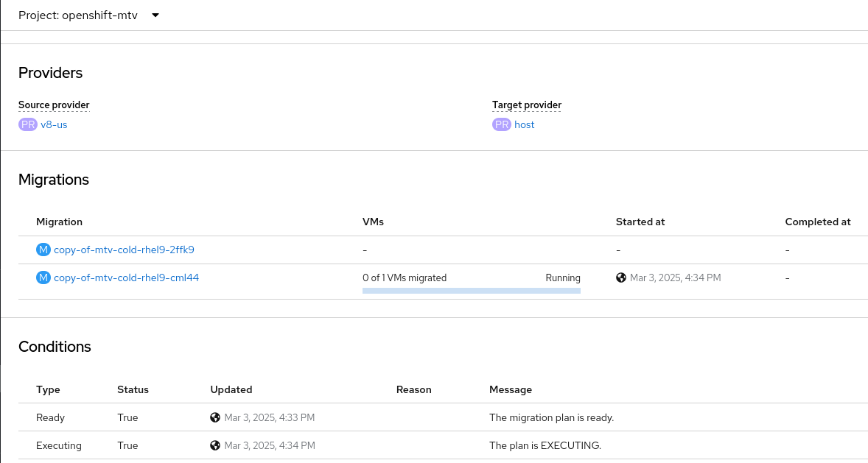Screen dimensions: 868x463
Task: Click the migration progress bar
Action: coord(471,291)
